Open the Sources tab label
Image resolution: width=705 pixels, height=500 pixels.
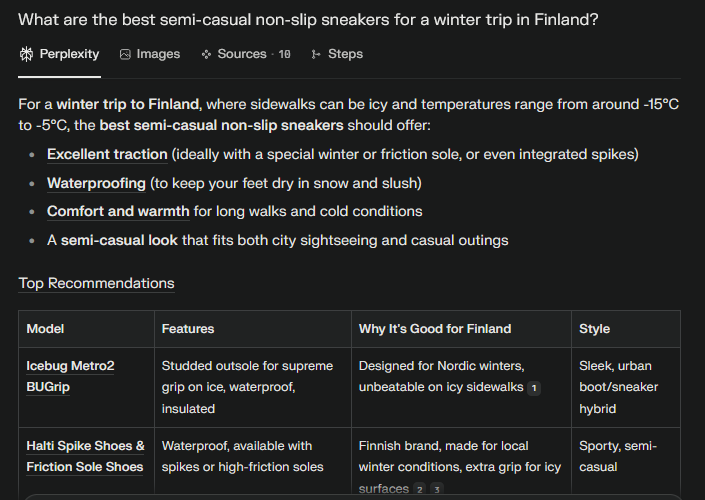pyautogui.click(x=242, y=54)
